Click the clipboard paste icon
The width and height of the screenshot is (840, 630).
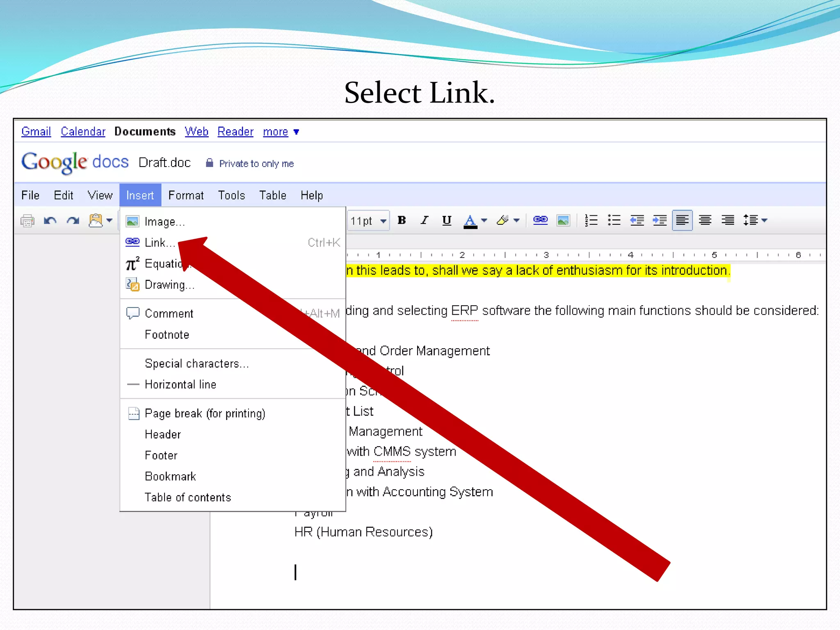[96, 220]
